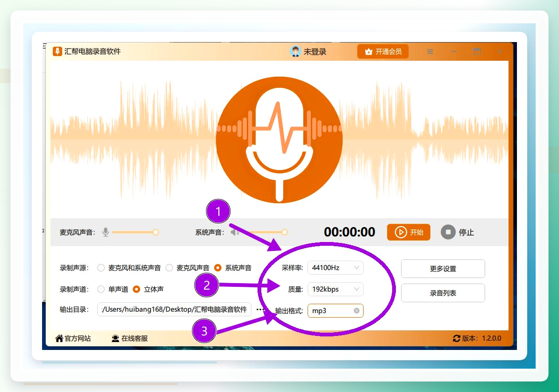Click the 00:00:00 recording timer
559x392 pixels.
[350, 232]
